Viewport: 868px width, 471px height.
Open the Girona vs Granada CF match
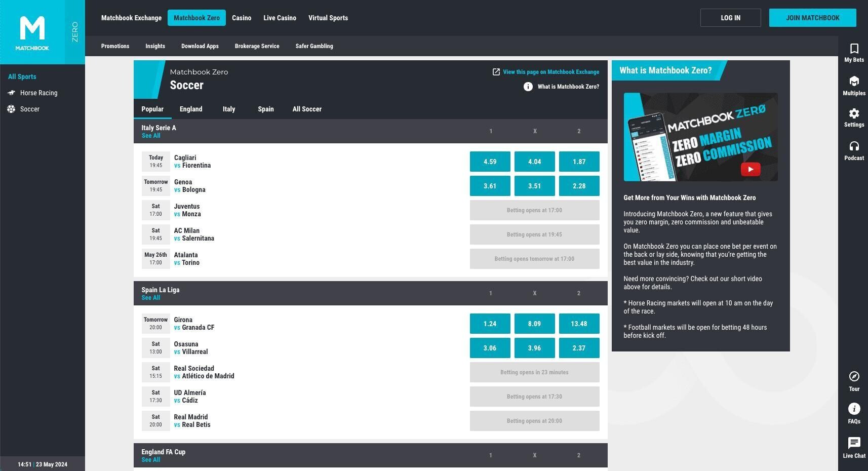pyautogui.click(x=194, y=324)
